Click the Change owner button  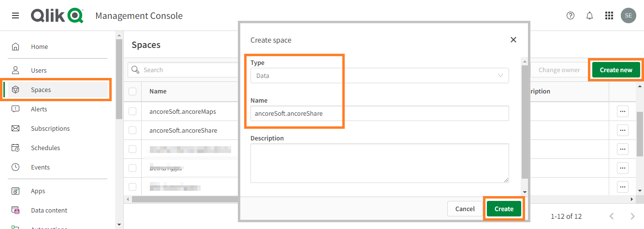tap(559, 70)
